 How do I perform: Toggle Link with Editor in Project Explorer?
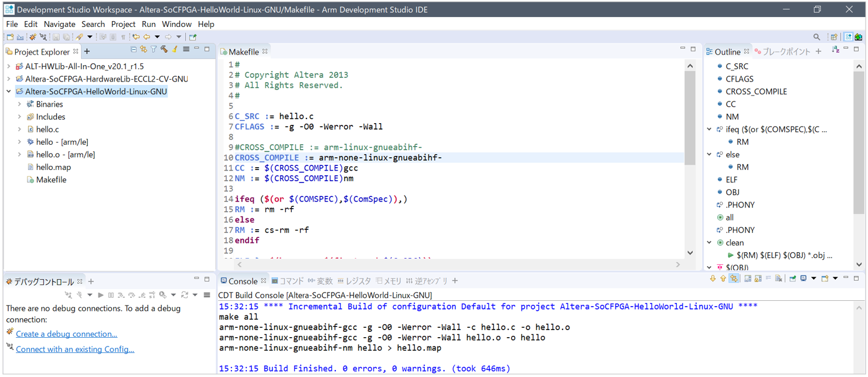click(x=144, y=50)
